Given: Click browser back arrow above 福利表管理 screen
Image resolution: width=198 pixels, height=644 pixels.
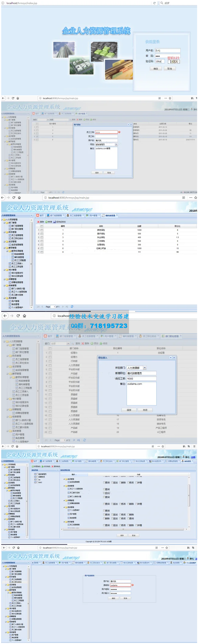Looking at the screenshot, I should [3, 198].
